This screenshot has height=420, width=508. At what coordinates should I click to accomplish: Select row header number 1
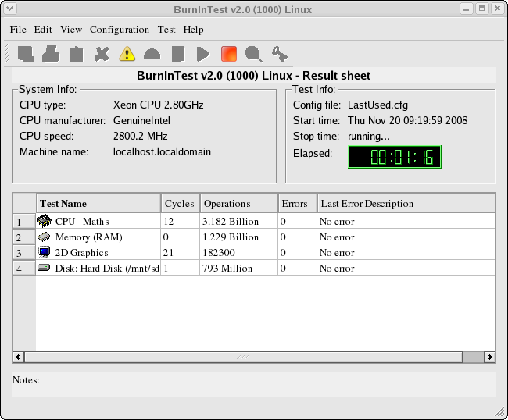coord(24,221)
